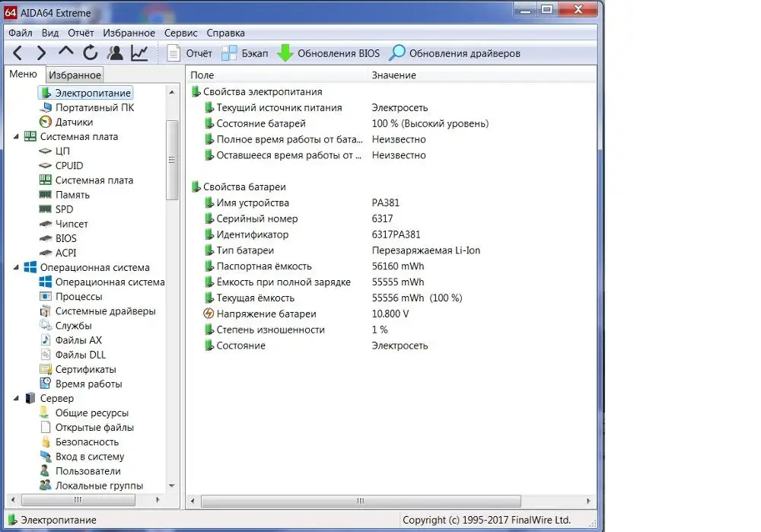Viewport: 761px width, 532px height.
Task: Refresh the view with the circular arrow icon
Action: (x=91, y=53)
